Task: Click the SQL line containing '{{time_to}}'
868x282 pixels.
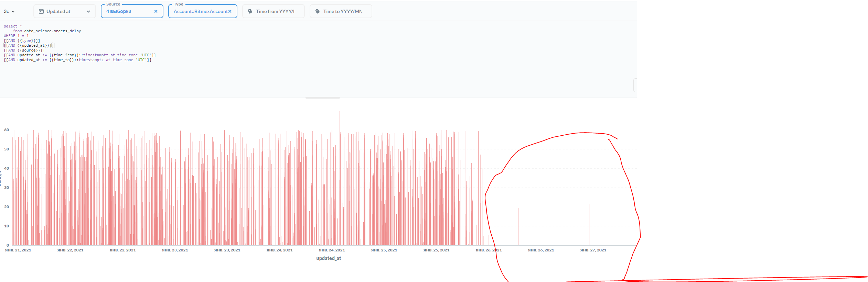Action: (x=77, y=60)
